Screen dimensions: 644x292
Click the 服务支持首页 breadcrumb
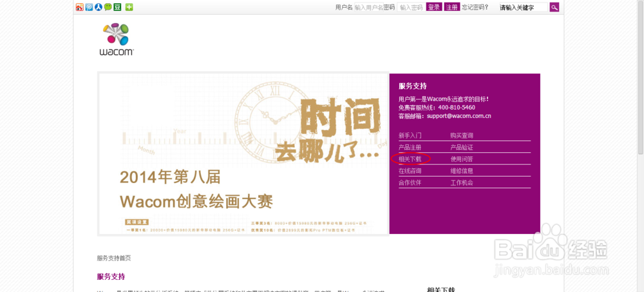click(114, 258)
